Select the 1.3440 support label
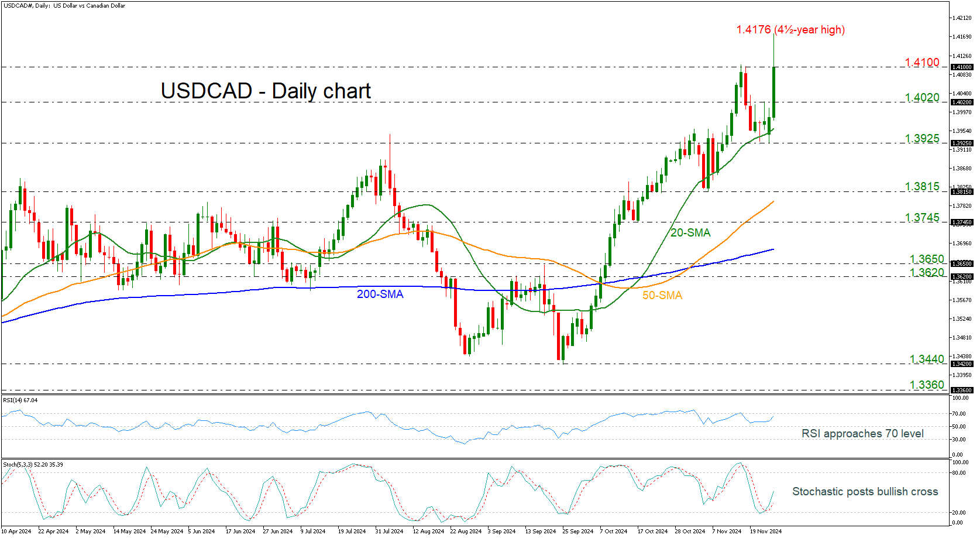This screenshot has width=980, height=538. click(926, 359)
